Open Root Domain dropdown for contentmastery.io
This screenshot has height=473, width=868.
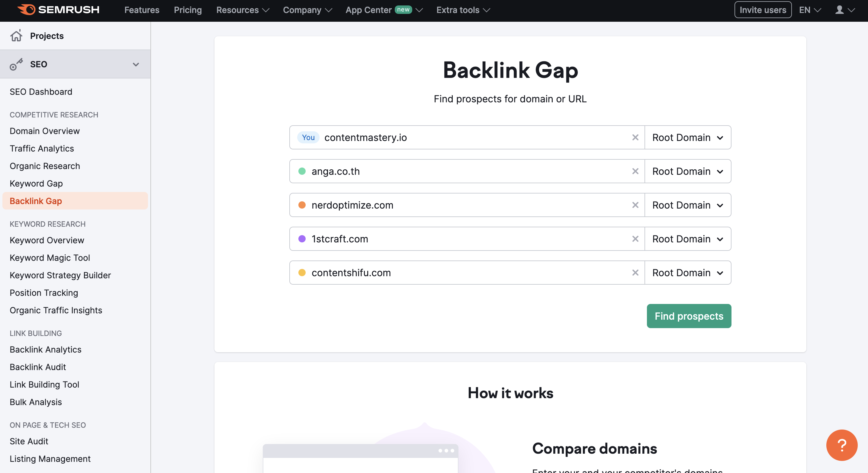point(688,137)
